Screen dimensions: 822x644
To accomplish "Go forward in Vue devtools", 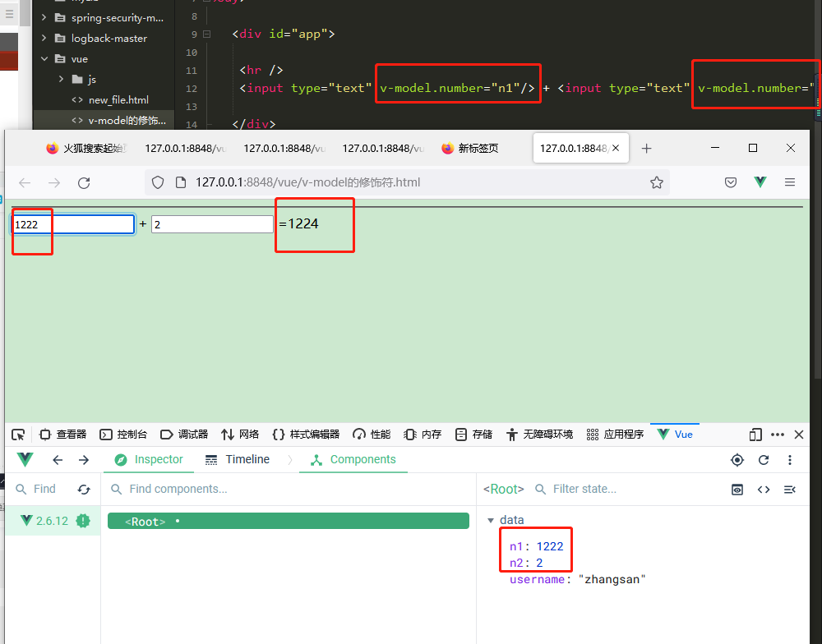I will pyautogui.click(x=84, y=460).
